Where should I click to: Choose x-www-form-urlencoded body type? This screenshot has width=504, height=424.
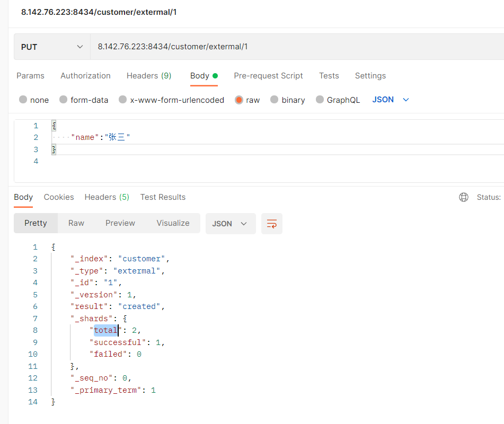tap(122, 100)
